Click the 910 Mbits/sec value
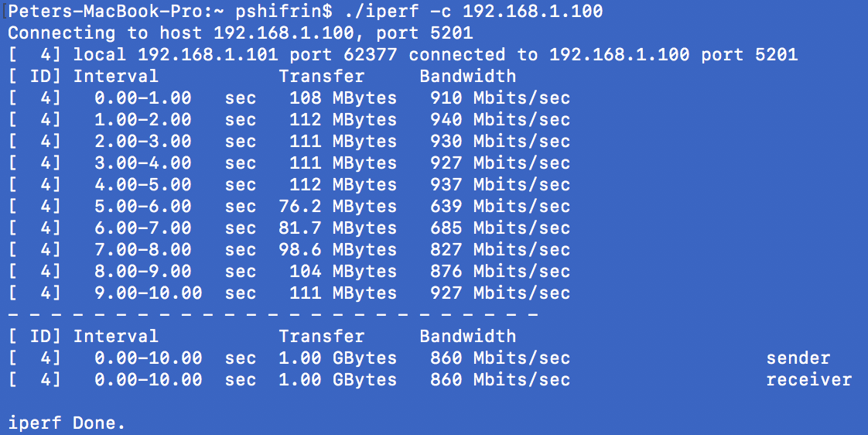The height and width of the screenshot is (435, 868). [501, 98]
